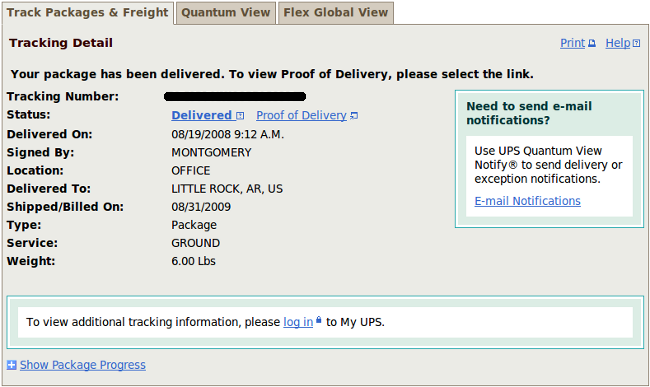Click the info icon next to Delivered
650x387 pixels.
coord(240,116)
